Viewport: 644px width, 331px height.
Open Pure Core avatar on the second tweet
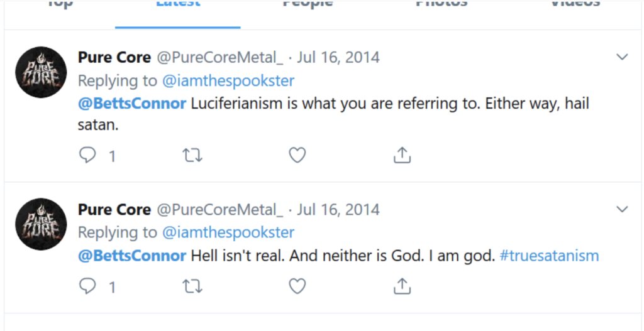tap(41, 224)
